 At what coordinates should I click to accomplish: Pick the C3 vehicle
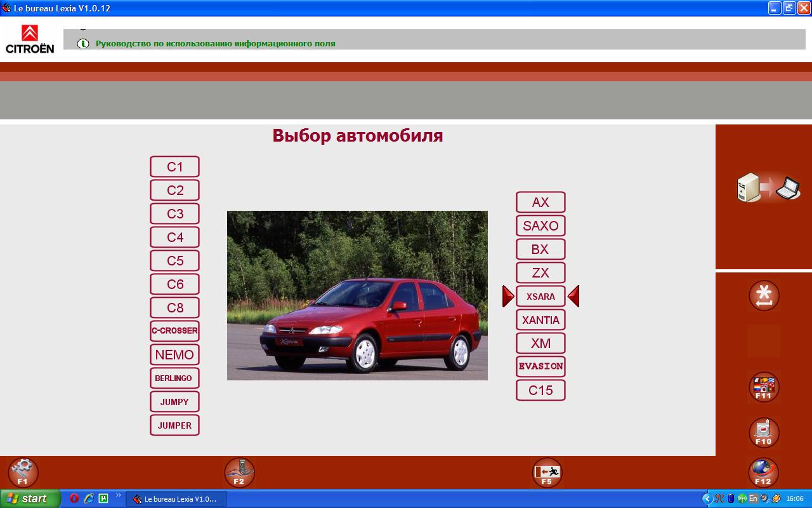click(x=174, y=214)
